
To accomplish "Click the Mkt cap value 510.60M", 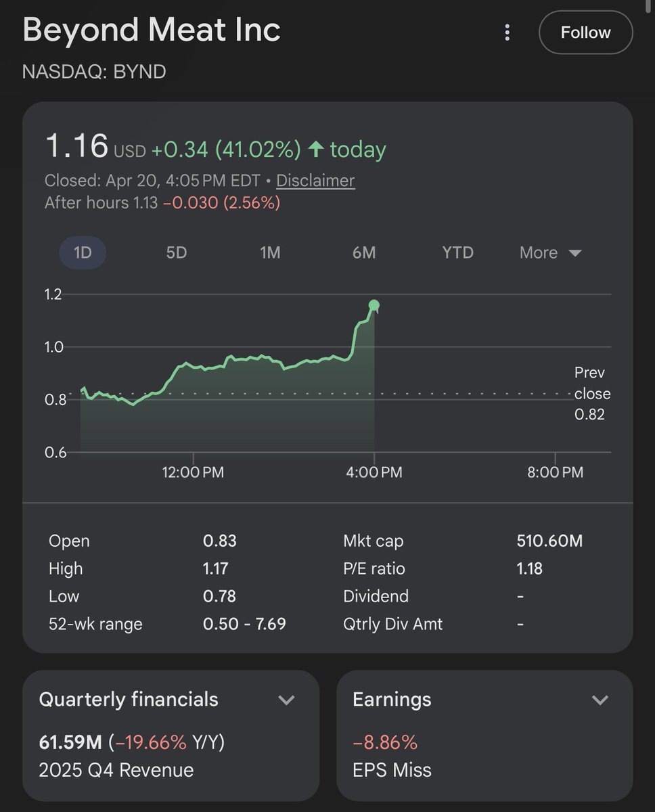I will click(549, 541).
